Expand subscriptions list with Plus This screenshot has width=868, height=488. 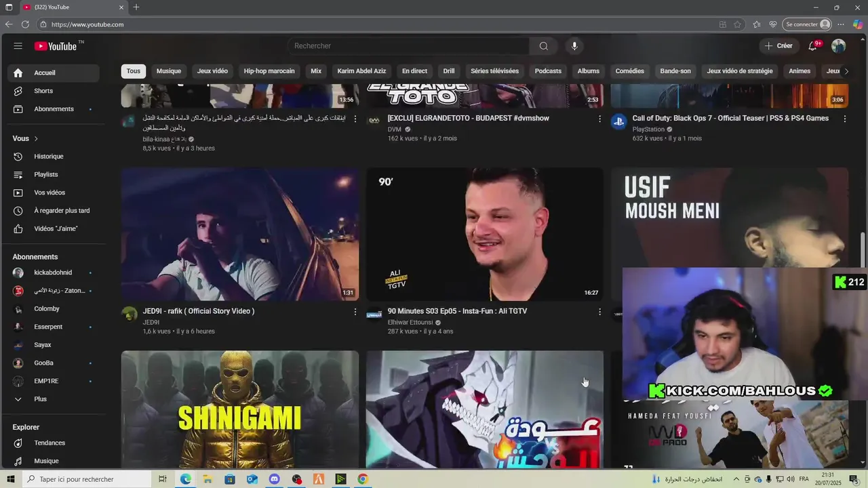(54, 399)
